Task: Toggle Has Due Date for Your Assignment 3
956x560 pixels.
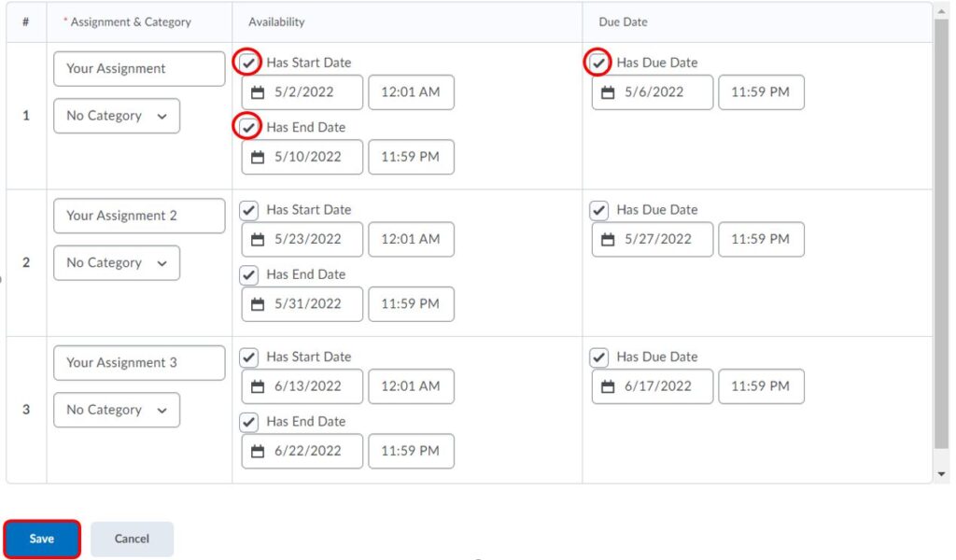Action: click(x=599, y=357)
